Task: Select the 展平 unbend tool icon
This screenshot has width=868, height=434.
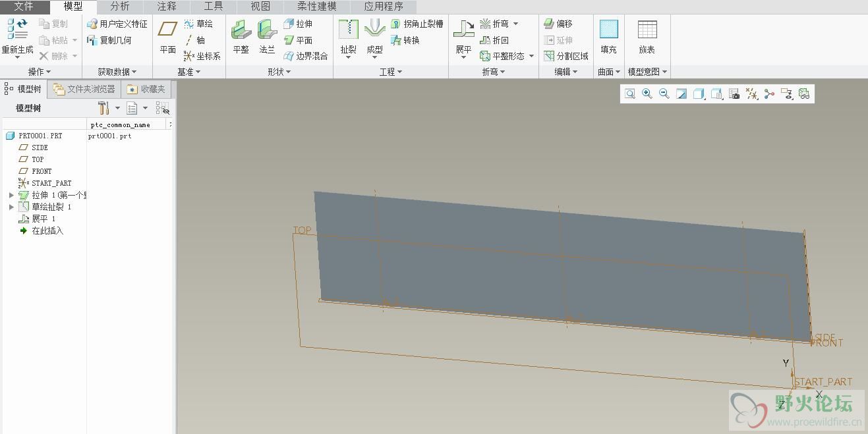Action: pos(464,30)
